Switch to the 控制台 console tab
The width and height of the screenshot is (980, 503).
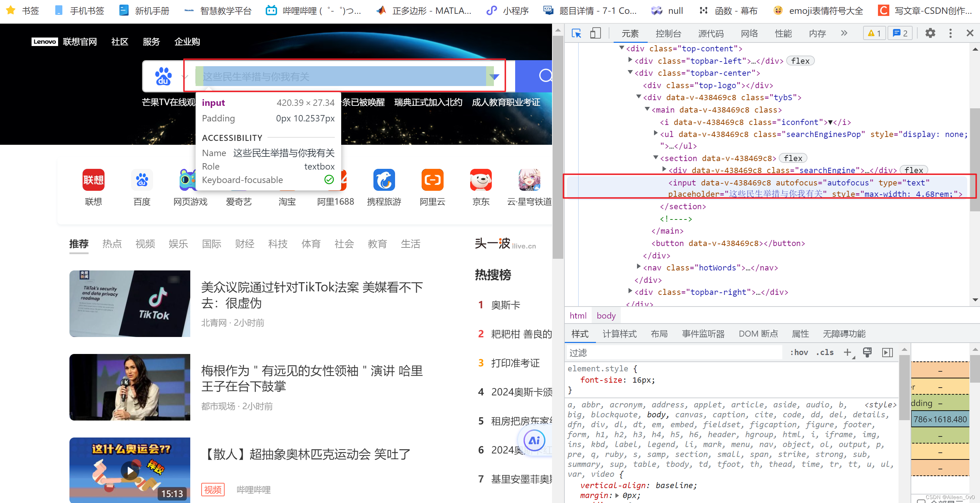[x=668, y=34]
